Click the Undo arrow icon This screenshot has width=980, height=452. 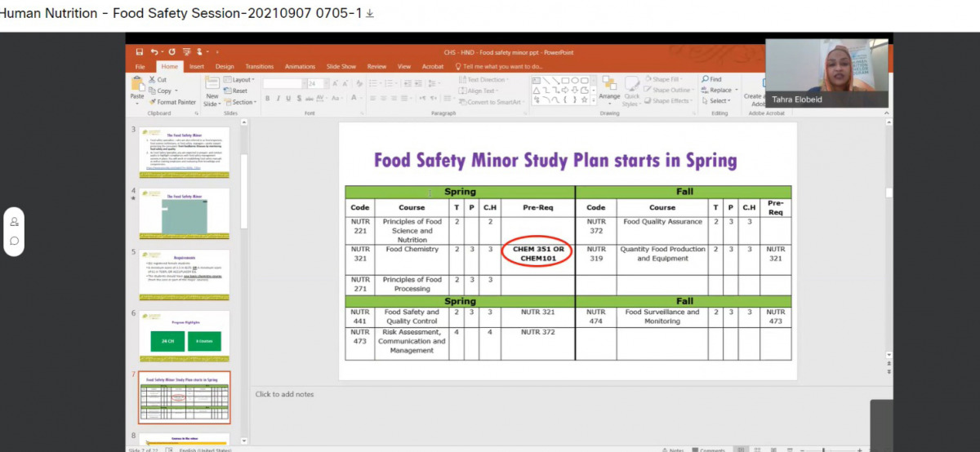[x=155, y=52]
